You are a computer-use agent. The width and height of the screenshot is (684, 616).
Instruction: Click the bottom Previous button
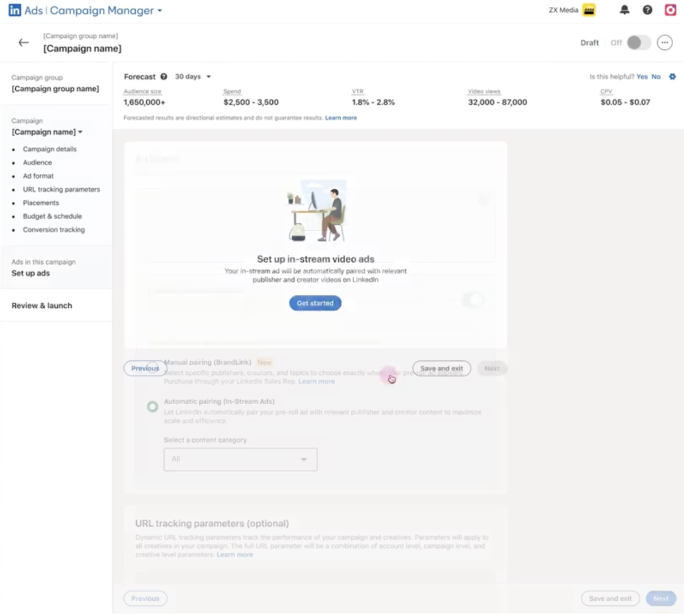coord(145,598)
